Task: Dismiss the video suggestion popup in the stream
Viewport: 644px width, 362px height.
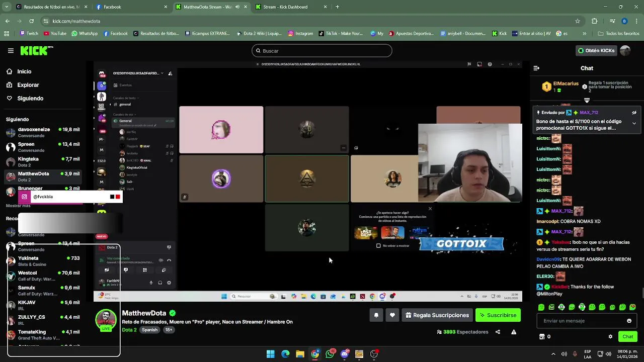Action: (x=430, y=208)
